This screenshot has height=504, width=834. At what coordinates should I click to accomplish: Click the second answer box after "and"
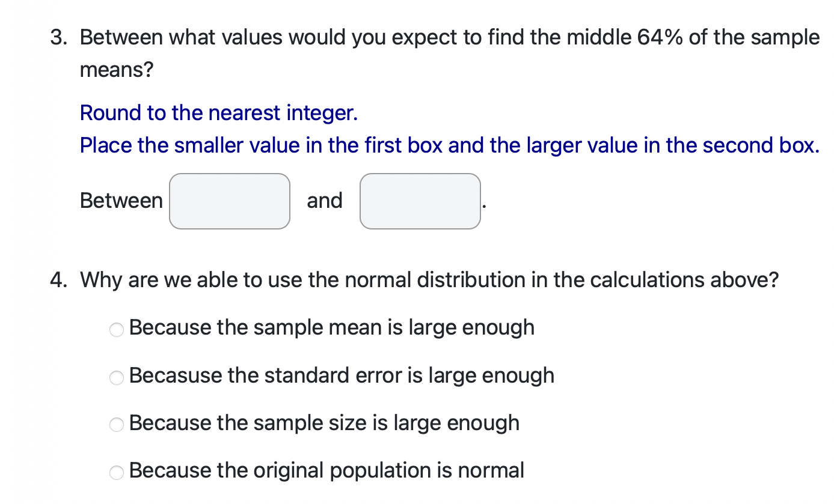coord(420,201)
